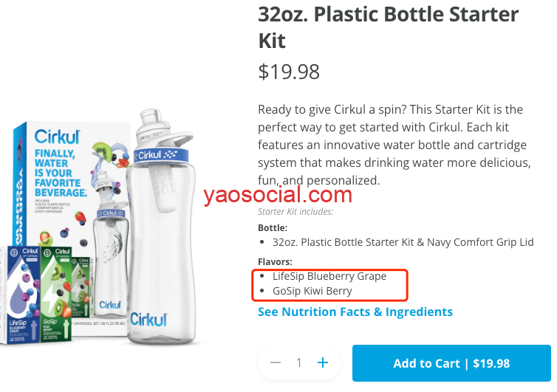Click the Cirkul logo on the large bottle
The width and height of the screenshot is (557, 392).
coord(150,156)
